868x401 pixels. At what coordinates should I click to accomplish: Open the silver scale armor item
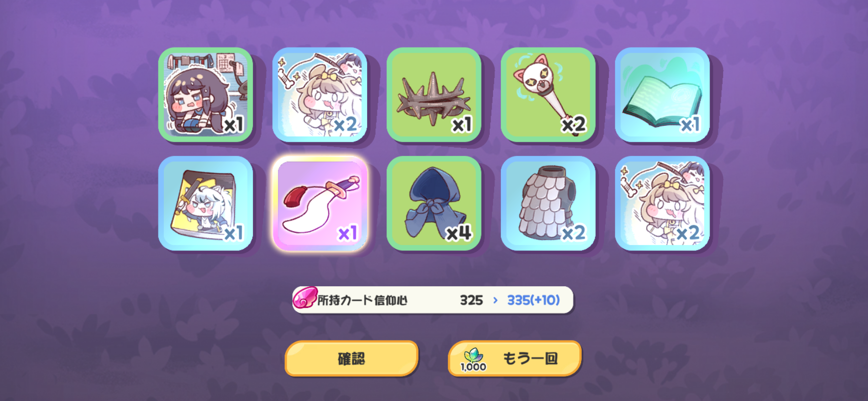(x=548, y=203)
